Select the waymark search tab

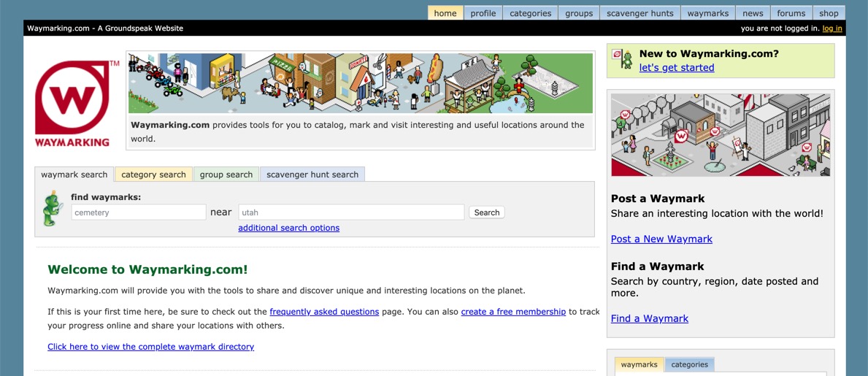point(74,174)
